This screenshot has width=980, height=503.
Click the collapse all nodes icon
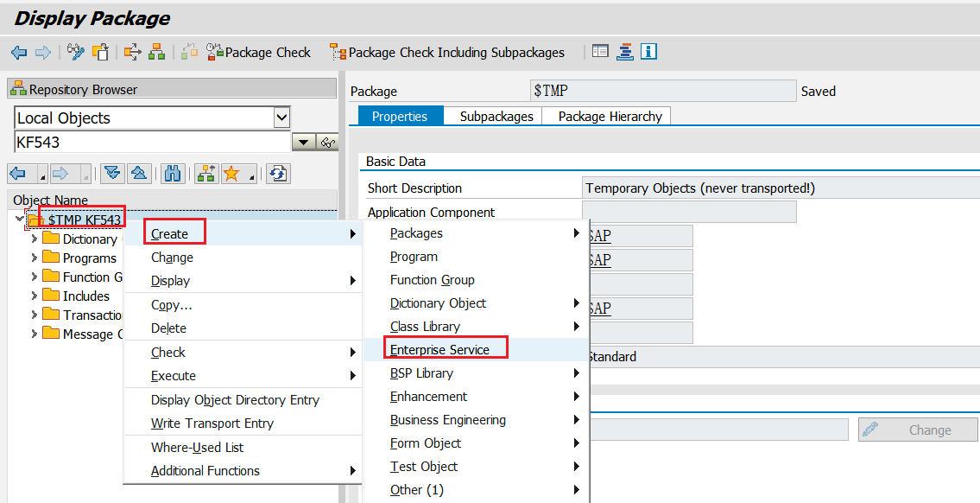(x=138, y=174)
